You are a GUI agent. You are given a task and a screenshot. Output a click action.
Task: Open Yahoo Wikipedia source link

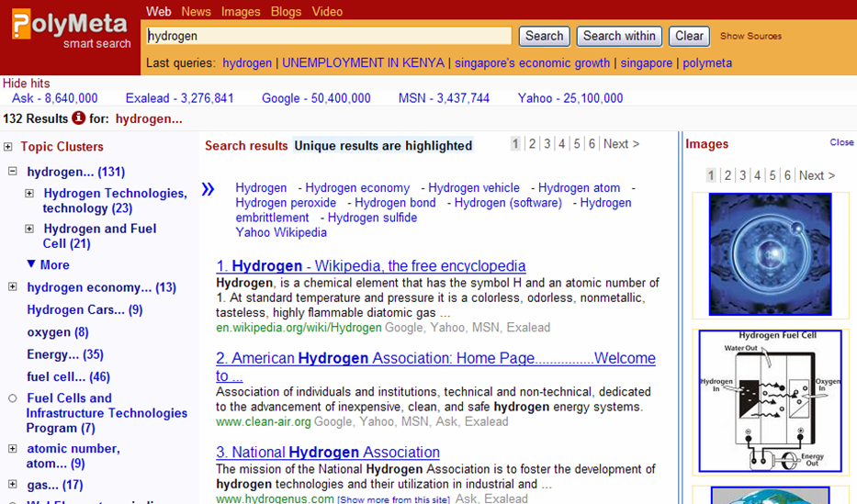pos(281,232)
